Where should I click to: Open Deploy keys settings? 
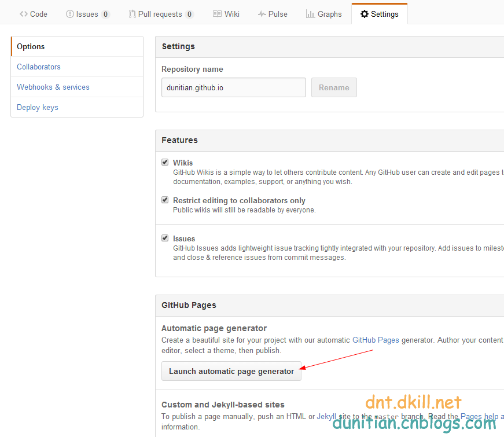77,108
